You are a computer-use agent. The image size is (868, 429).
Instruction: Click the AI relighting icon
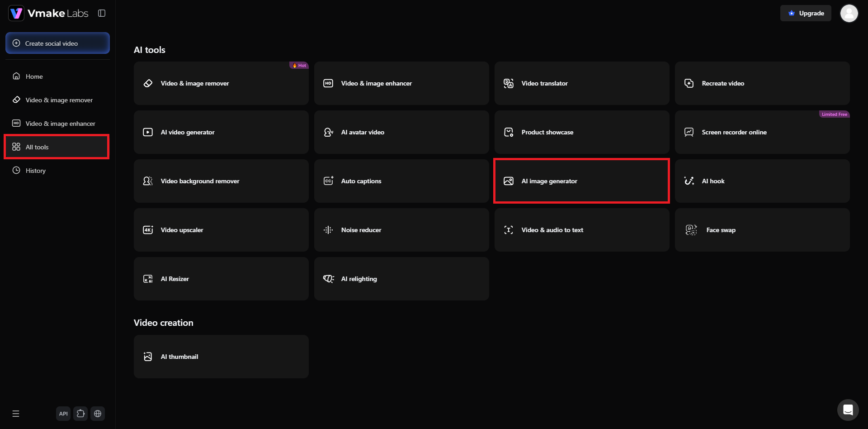[x=329, y=279]
